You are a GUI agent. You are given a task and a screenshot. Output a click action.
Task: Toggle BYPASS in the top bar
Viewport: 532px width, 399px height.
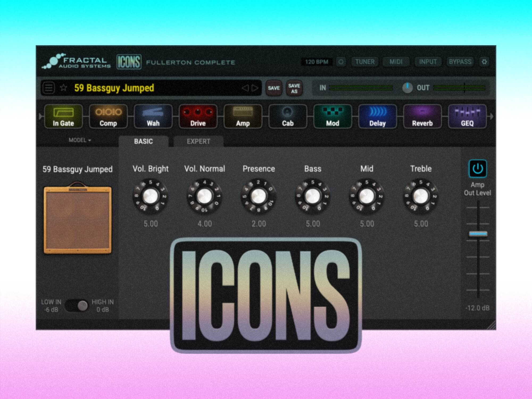click(460, 62)
